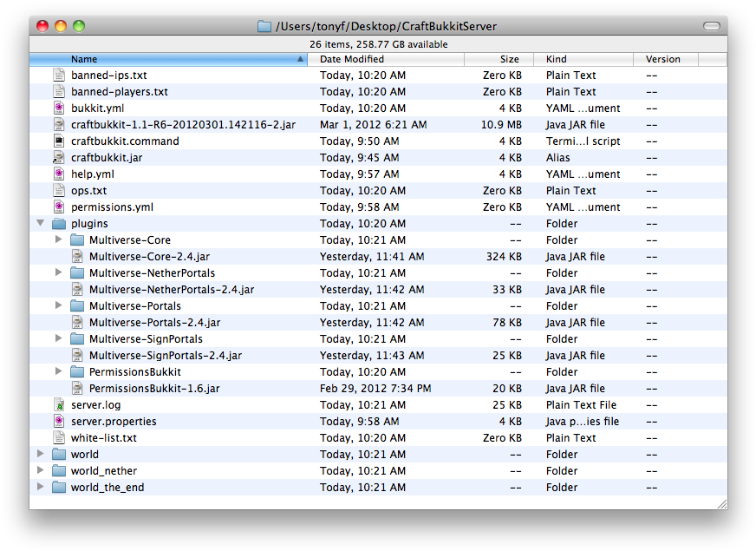Select the banned-ips.txt file row
Viewport: 756px width, 551px height.
click(217, 75)
